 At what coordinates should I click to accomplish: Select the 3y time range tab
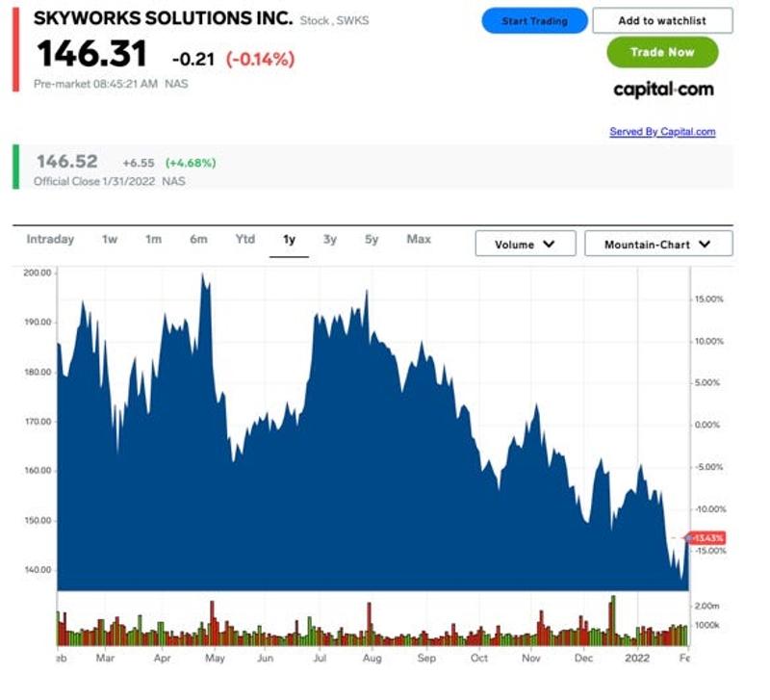pyautogui.click(x=330, y=239)
